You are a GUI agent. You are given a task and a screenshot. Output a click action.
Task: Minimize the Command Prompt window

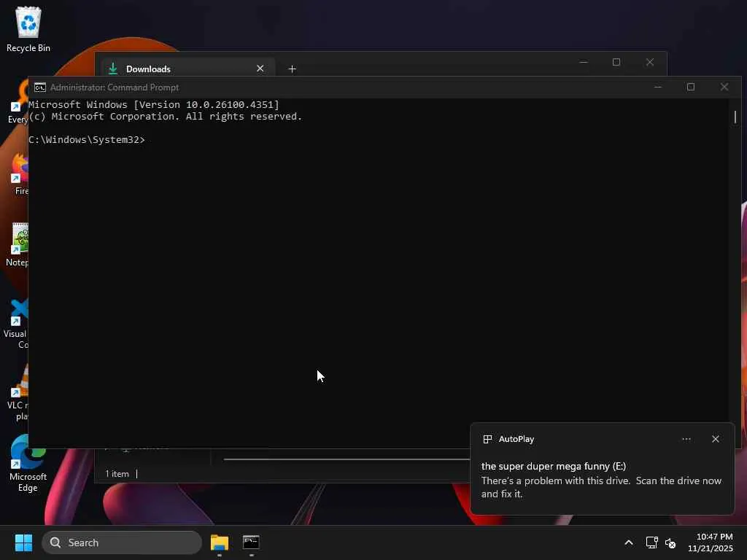point(658,87)
